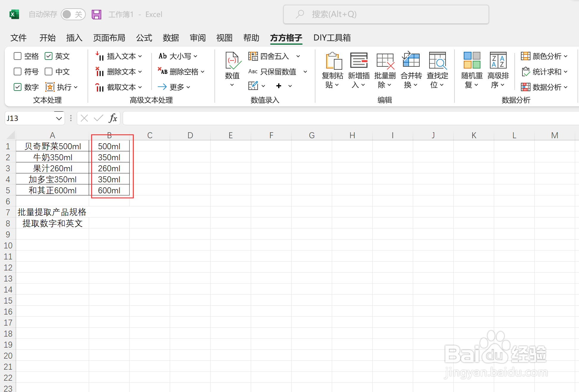Image resolution: width=579 pixels, height=392 pixels.
Task: Check the 空格 checkbox
Action: click(x=18, y=56)
